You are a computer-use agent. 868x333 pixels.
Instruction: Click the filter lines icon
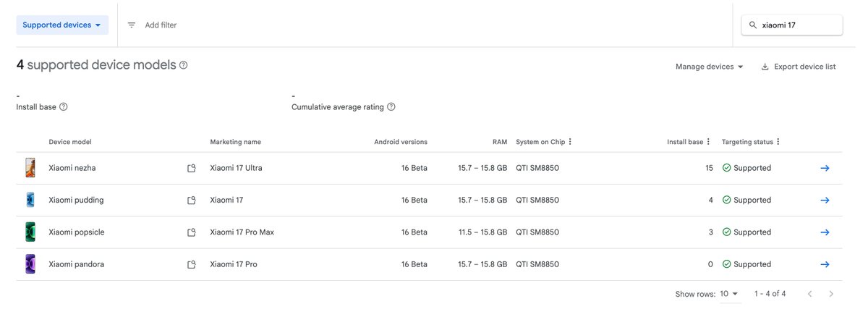[132, 25]
